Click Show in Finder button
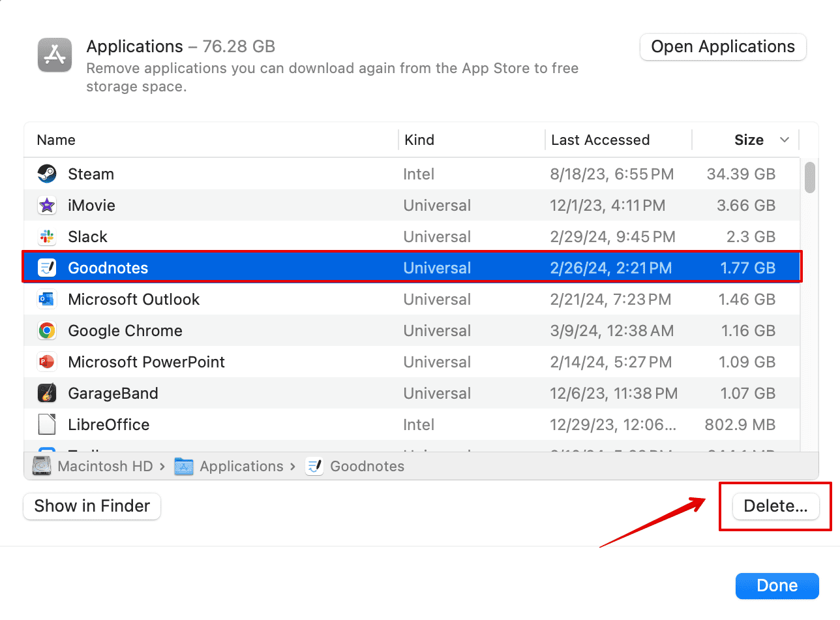Image resolution: width=840 pixels, height=620 pixels. 92,506
